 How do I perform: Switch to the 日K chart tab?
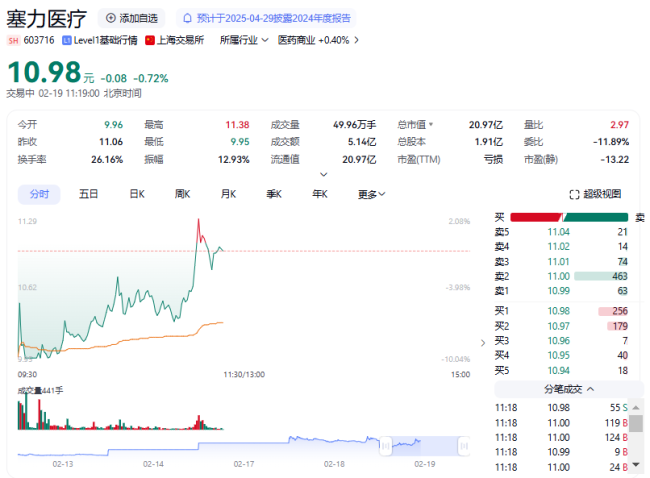(x=137, y=194)
